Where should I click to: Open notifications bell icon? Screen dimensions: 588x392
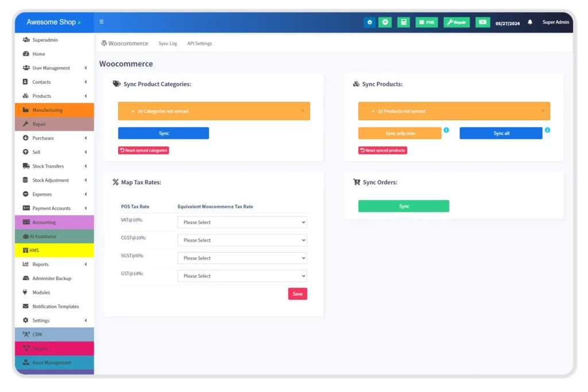pyautogui.click(x=530, y=22)
